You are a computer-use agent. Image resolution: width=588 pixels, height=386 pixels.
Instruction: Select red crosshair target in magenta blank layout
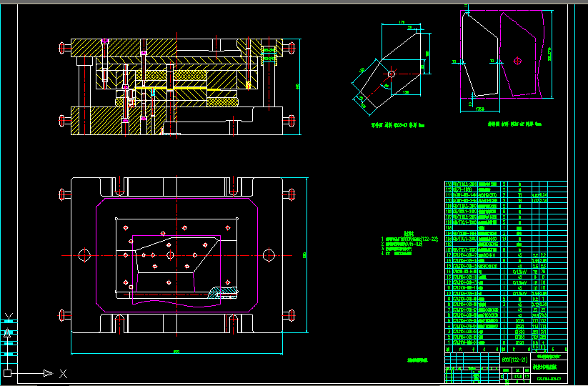(x=518, y=61)
